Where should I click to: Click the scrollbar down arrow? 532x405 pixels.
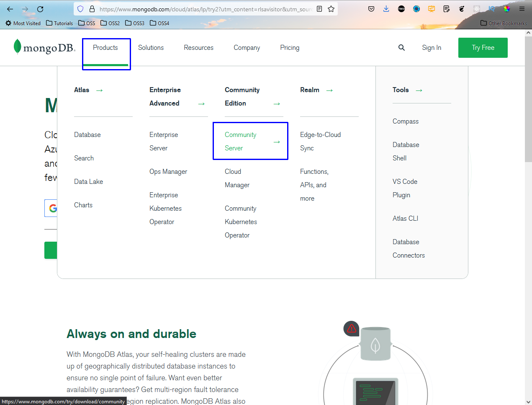pyautogui.click(x=528, y=402)
